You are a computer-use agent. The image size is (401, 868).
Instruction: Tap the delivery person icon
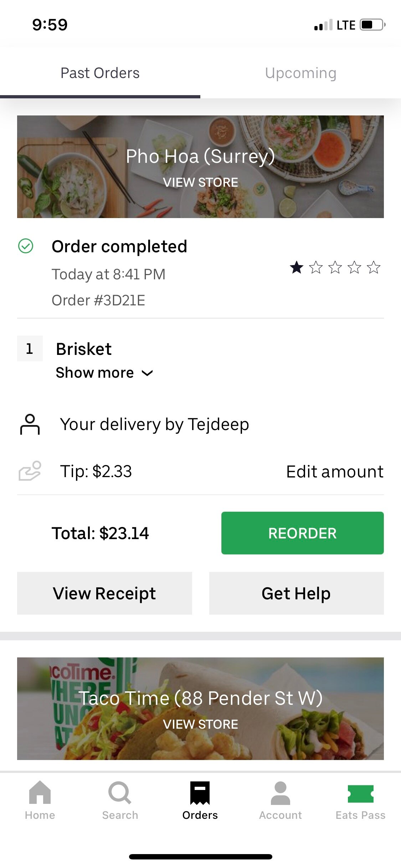[x=30, y=424]
